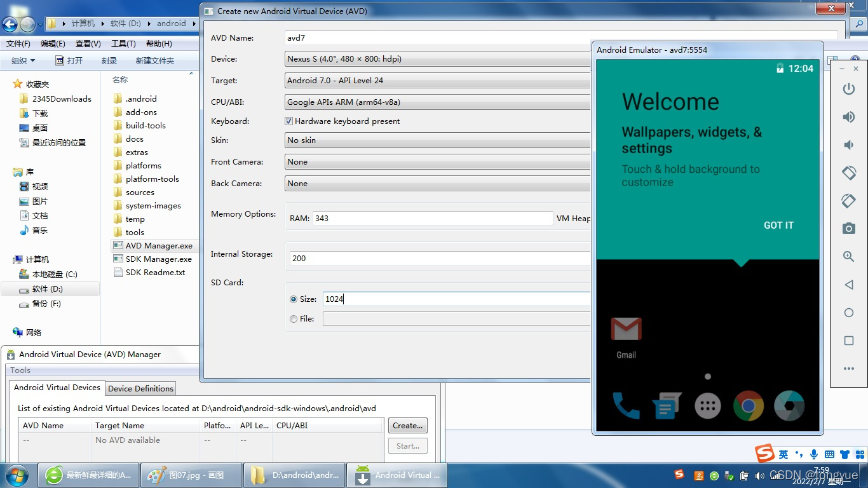868x488 pixels.
Task: Click taskbar button for 图07.jpg Paint
Action: pos(191,475)
